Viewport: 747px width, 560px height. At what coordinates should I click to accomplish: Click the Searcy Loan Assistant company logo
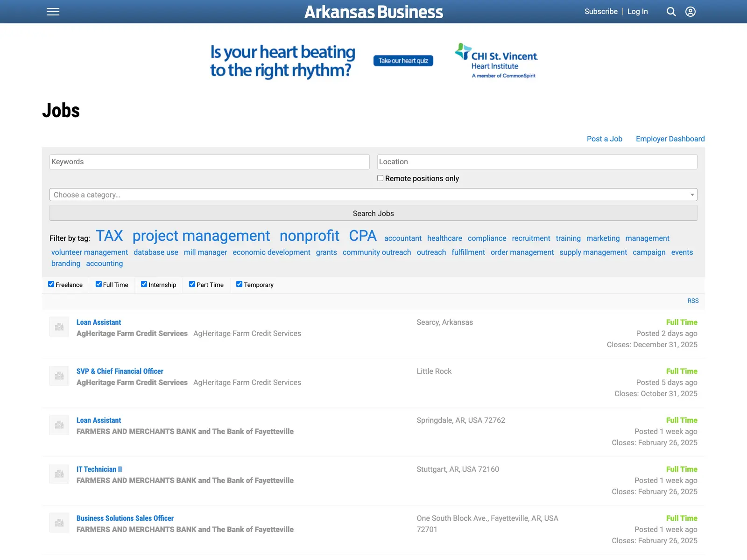click(x=59, y=327)
